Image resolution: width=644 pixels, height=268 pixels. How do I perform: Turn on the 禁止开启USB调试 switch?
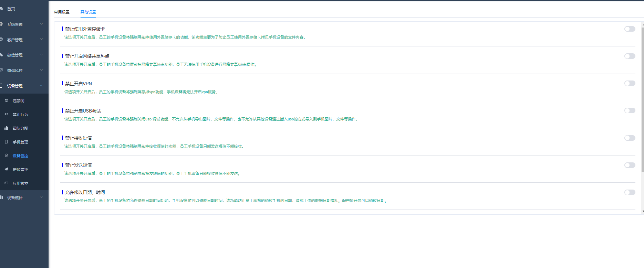(630, 110)
